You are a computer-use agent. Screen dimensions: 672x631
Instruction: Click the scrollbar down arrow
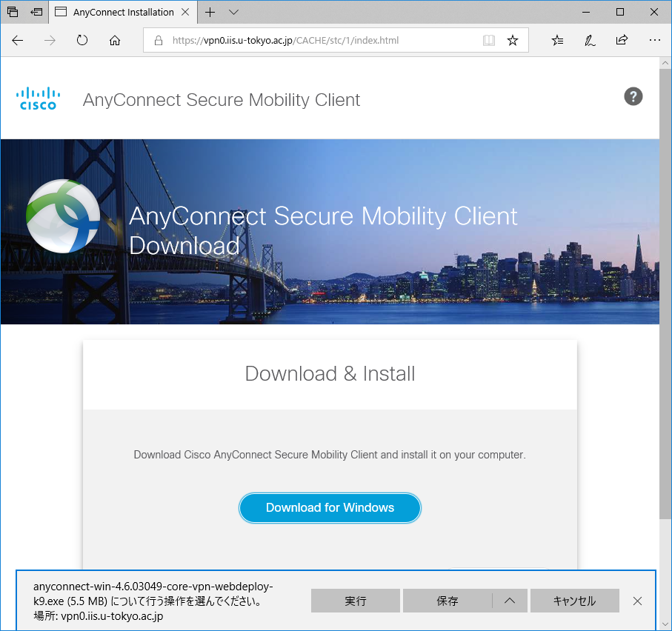[665, 624]
